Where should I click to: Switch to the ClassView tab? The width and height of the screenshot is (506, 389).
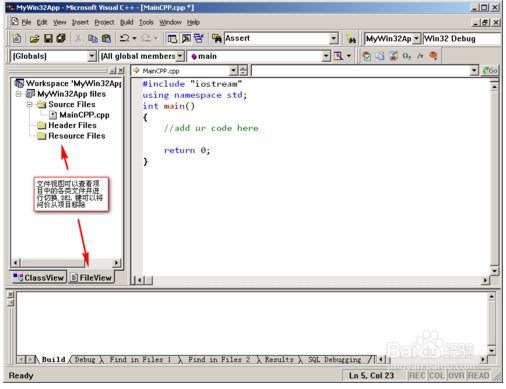(39, 277)
